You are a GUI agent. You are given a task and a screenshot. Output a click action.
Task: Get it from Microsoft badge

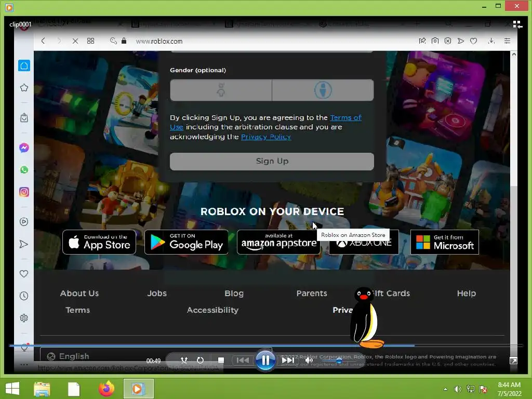point(445,242)
